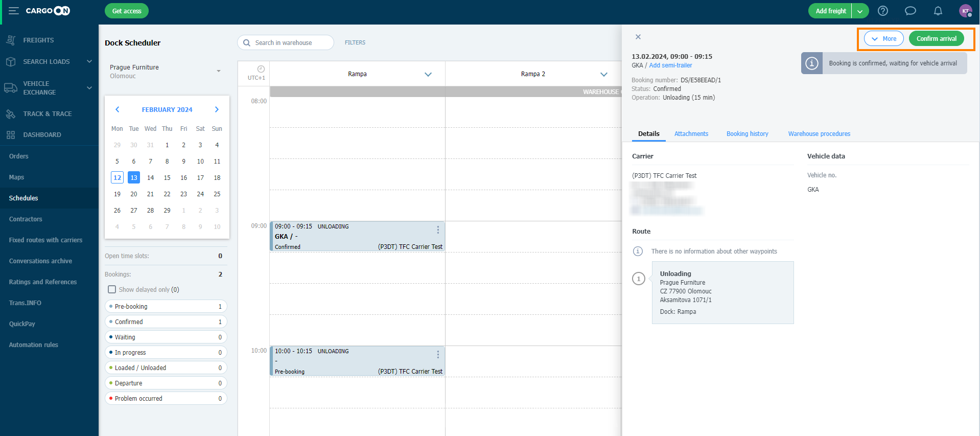Open the notifications bell
This screenshot has width=980, height=436.
click(x=938, y=11)
